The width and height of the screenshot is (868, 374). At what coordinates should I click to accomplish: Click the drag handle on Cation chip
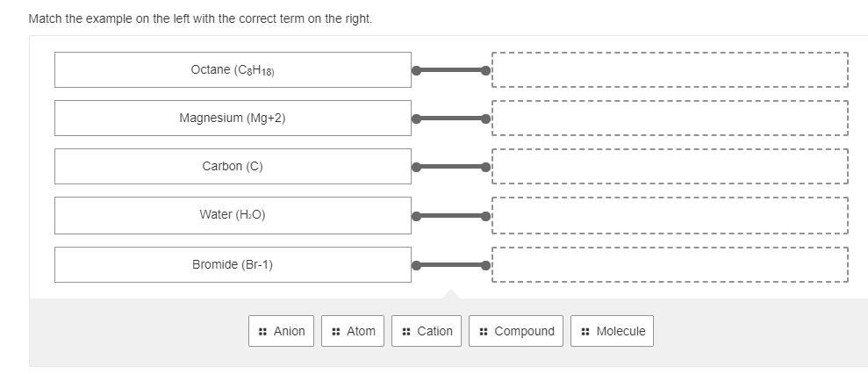pyautogui.click(x=406, y=332)
